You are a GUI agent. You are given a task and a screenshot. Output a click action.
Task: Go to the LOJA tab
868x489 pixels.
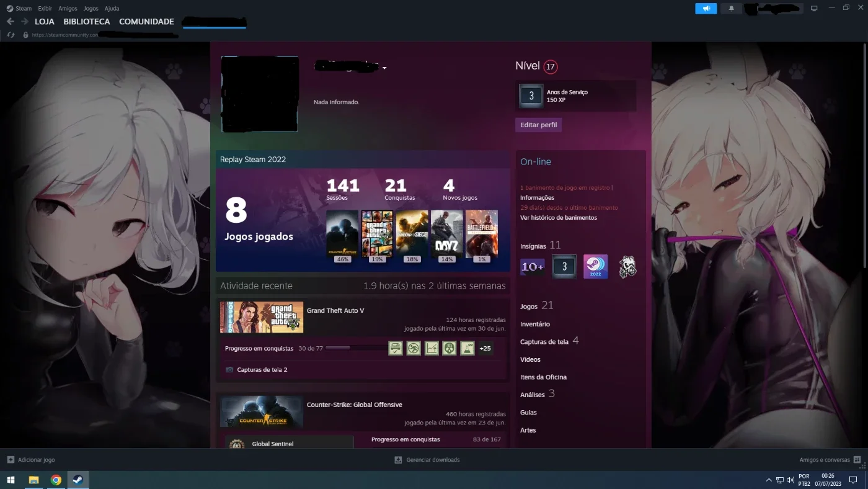[45, 22]
